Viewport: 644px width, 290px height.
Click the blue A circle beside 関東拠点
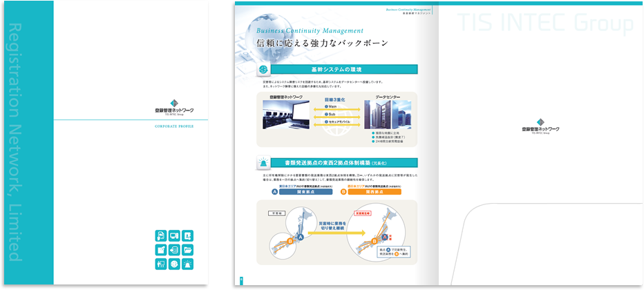tap(275, 192)
